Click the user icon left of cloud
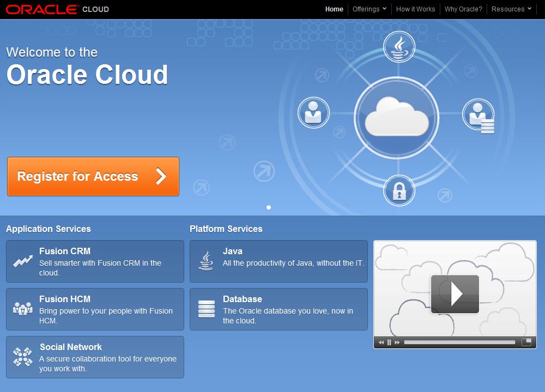 coord(313,113)
